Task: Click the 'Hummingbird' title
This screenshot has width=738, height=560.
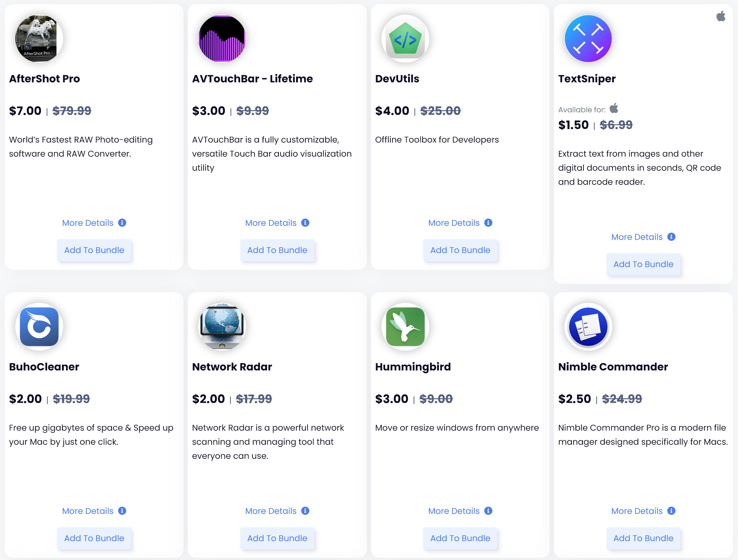Action: pos(413,367)
